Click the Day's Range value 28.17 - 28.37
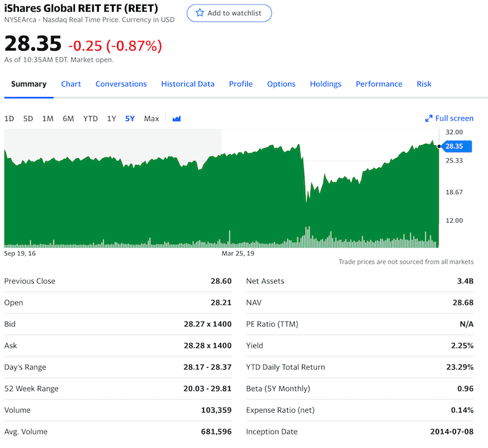This screenshot has width=488, height=448. [208, 367]
